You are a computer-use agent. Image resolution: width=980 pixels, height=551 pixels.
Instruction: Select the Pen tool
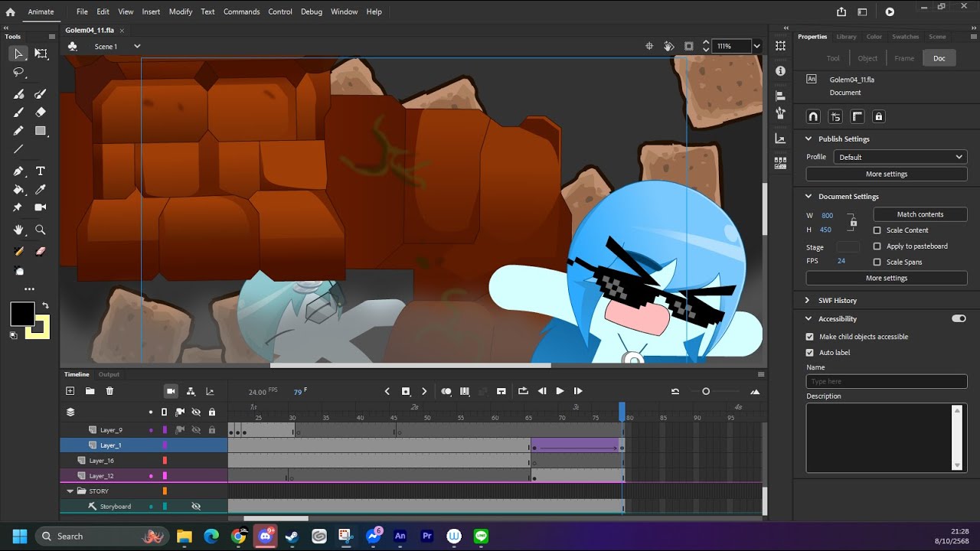pyautogui.click(x=18, y=171)
